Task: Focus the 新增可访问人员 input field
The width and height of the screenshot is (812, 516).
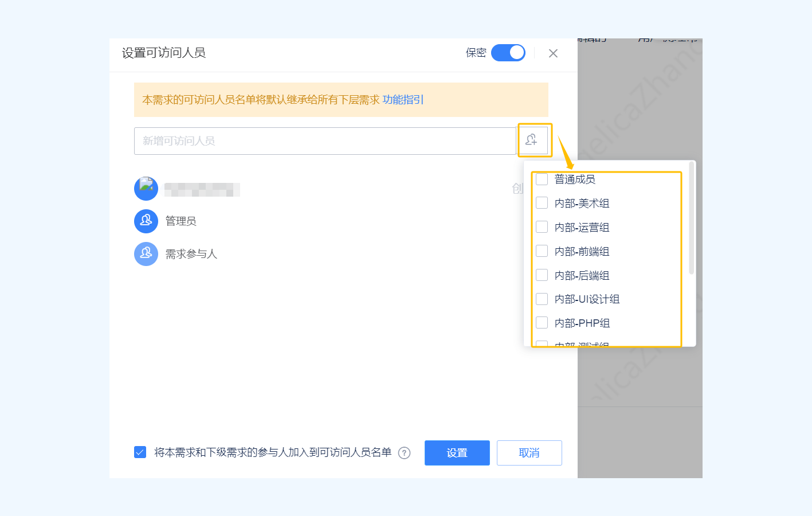Action: pyautogui.click(x=325, y=141)
